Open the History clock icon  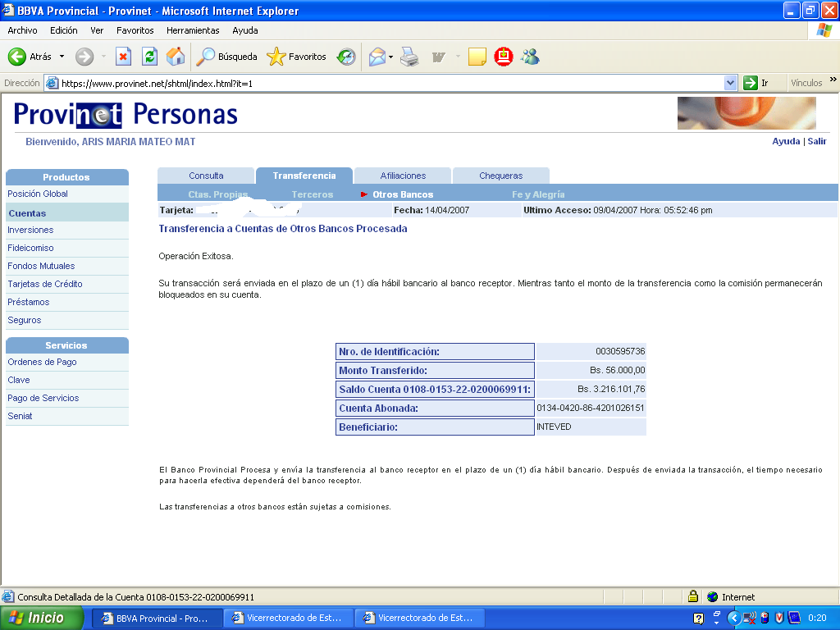[x=346, y=57]
